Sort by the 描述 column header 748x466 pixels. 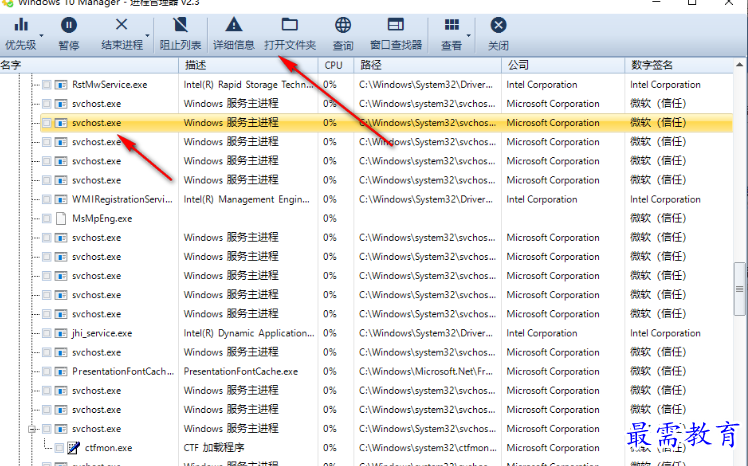[249, 65]
